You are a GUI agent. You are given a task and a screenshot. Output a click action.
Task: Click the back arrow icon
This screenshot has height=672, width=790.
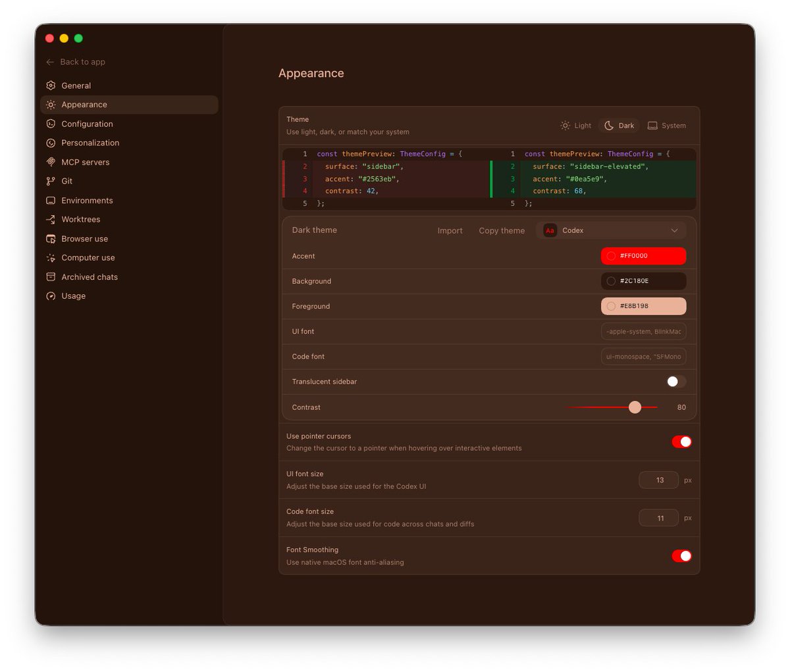point(50,62)
